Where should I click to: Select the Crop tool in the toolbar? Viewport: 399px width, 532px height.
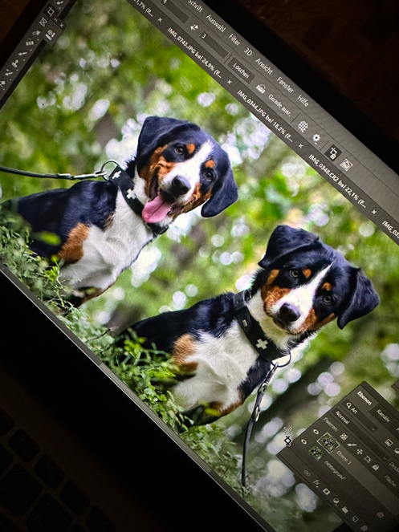pos(51,11)
